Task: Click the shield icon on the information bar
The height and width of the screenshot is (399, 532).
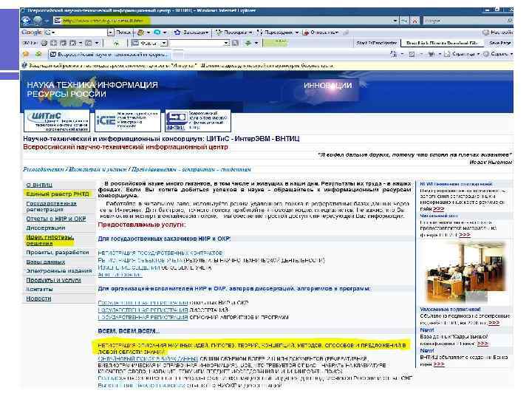Action: 24,66
